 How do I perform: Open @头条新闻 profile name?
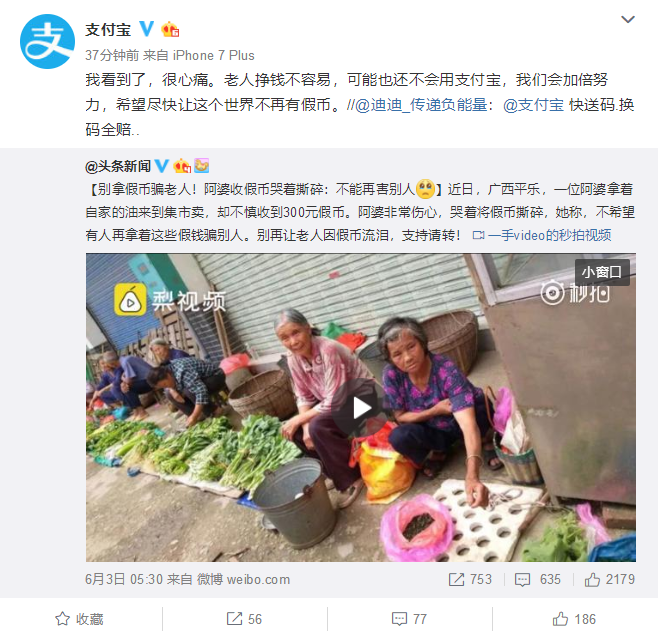[118, 167]
